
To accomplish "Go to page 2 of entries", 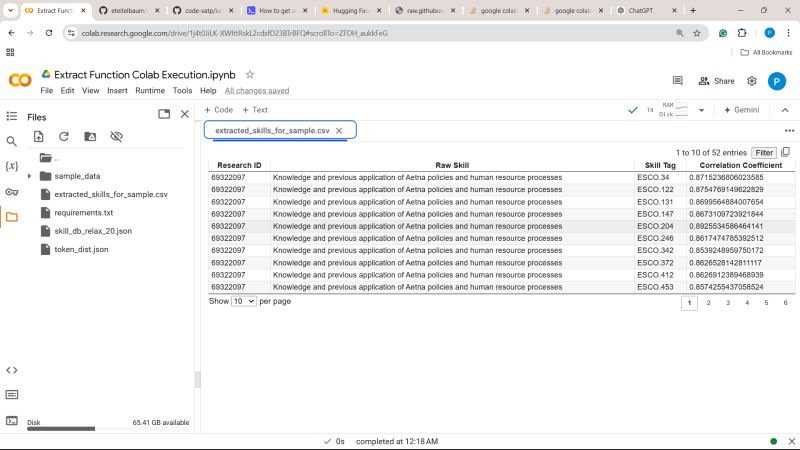I will (708, 303).
